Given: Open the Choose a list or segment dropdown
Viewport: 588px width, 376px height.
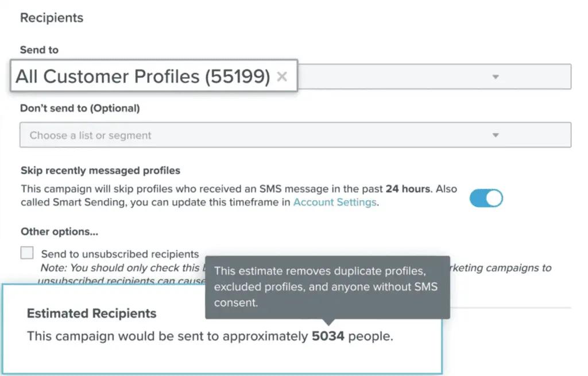Looking at the screenshot, I should [x=287, y=135].
